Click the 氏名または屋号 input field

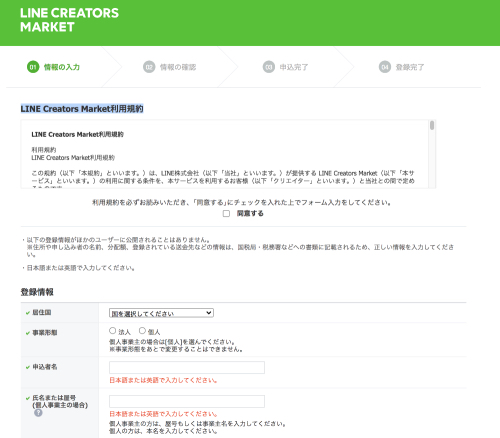pos(187,401)
